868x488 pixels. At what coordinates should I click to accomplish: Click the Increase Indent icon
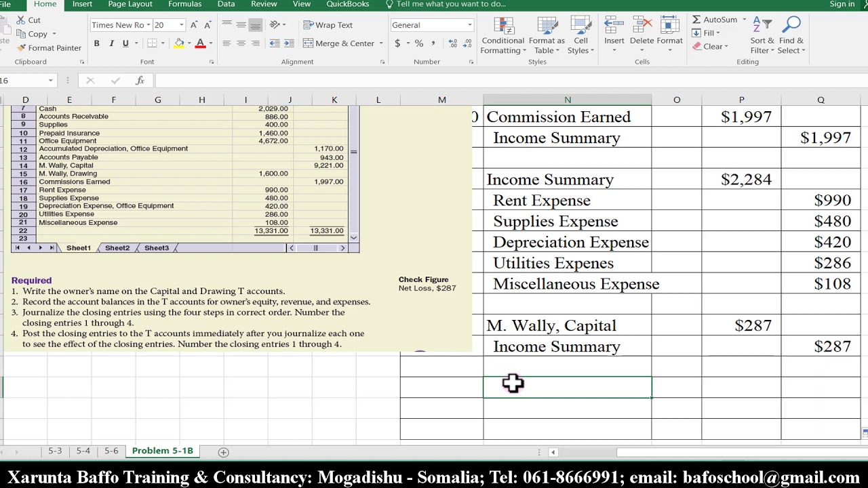pos(289,43)
